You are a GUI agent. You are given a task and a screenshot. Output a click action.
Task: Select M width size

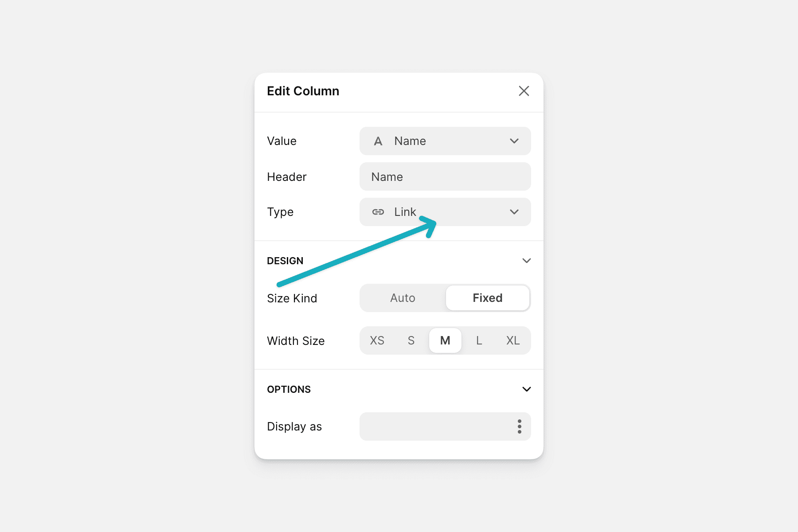point(445,340)
